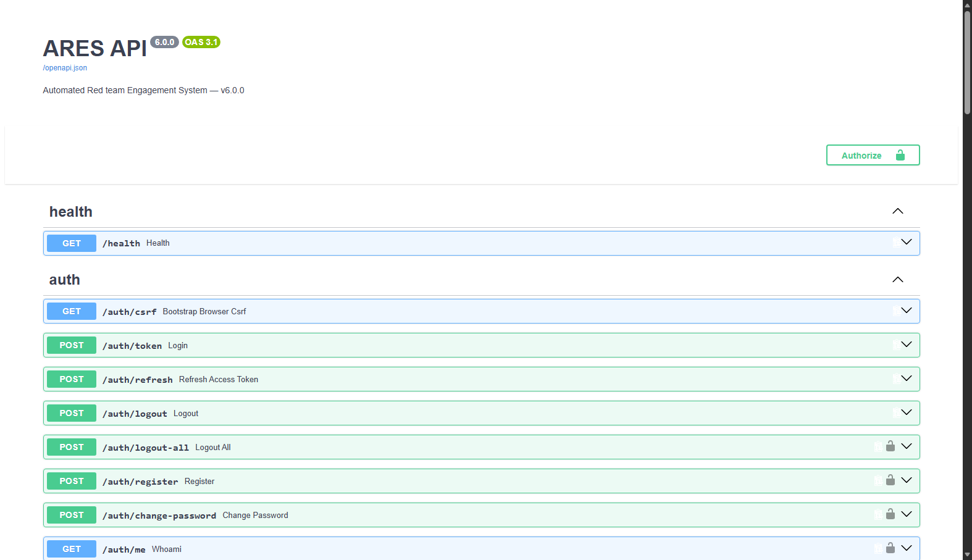The width and height of the screenshot is (972, 560).
Task: Copy the /auth/token path with clipboard icon
Action: coord(896,345)
